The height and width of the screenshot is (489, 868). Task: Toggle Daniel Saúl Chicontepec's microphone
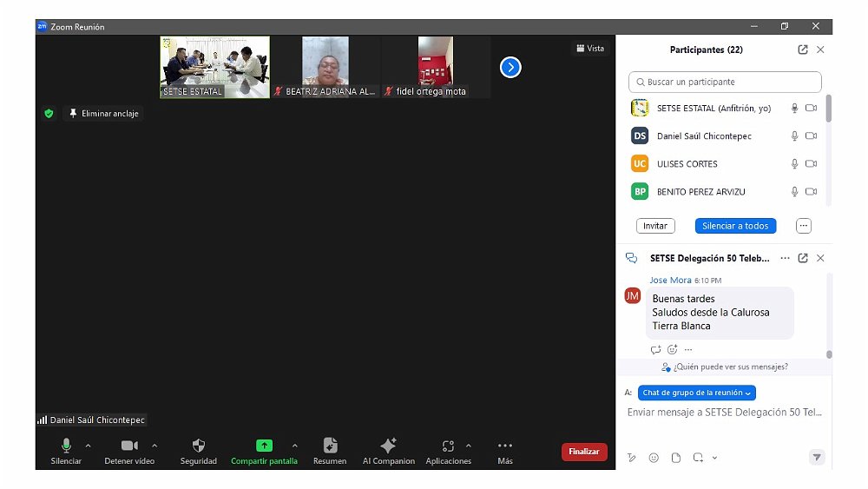[x=794, y=136]
